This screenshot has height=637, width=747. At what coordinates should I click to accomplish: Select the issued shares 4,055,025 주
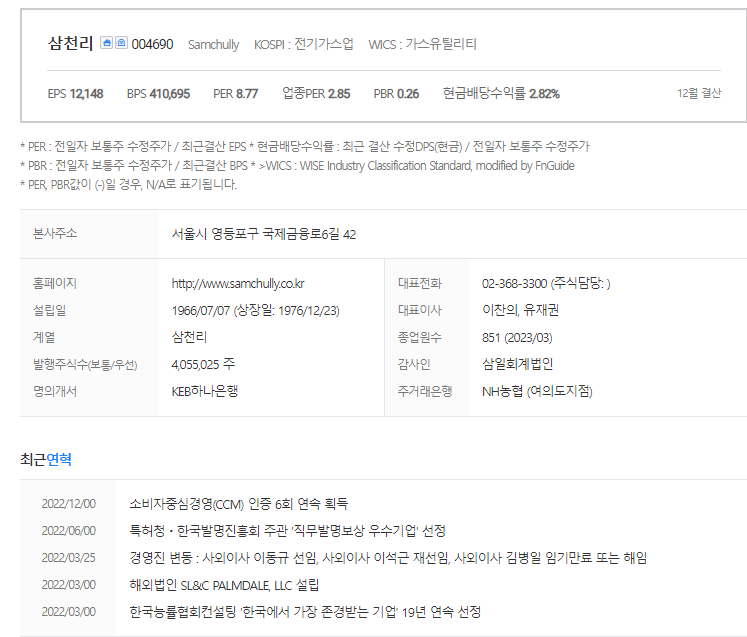pyautogui.click(x=203, y=364)
